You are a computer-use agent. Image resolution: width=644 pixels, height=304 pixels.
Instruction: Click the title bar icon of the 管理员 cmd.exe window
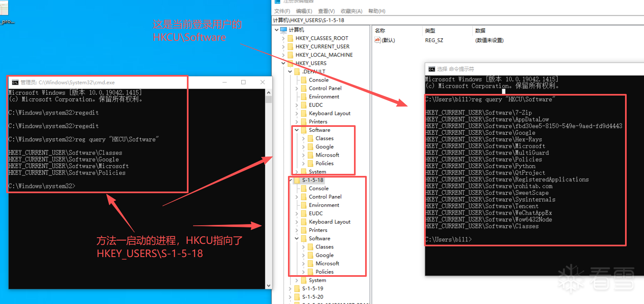coord(15,82)
